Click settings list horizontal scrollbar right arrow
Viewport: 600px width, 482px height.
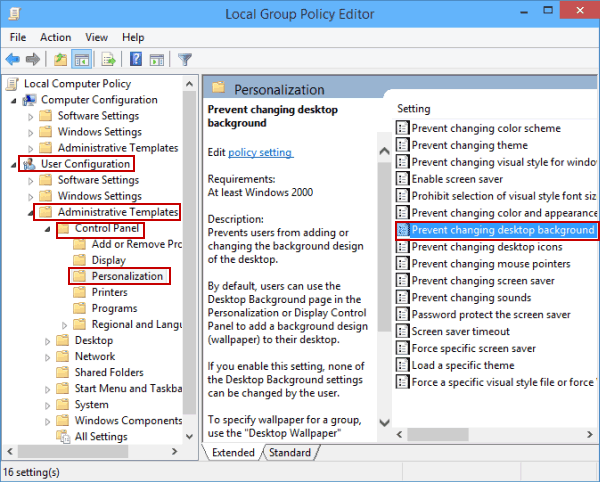(x=590, y=434)
